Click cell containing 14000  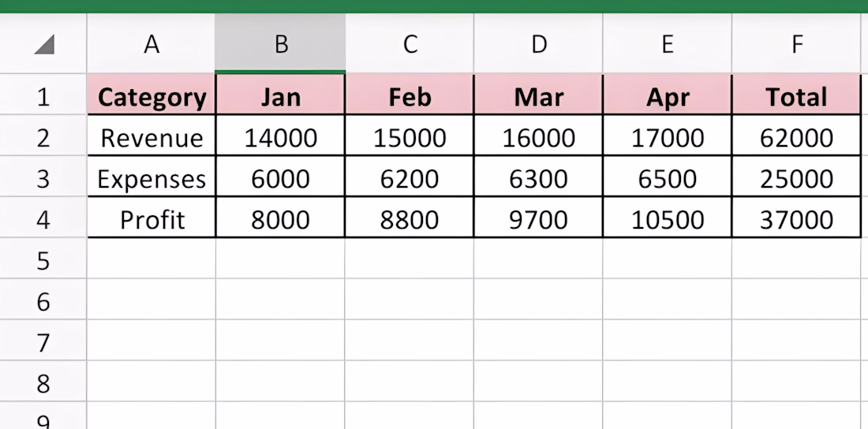280,138
